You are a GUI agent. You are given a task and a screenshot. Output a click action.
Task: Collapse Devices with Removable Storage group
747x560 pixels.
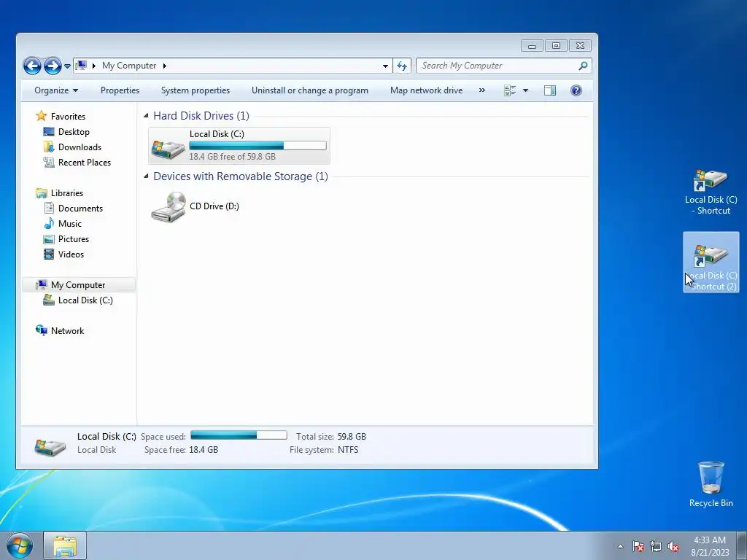click(x=146, y=176)
